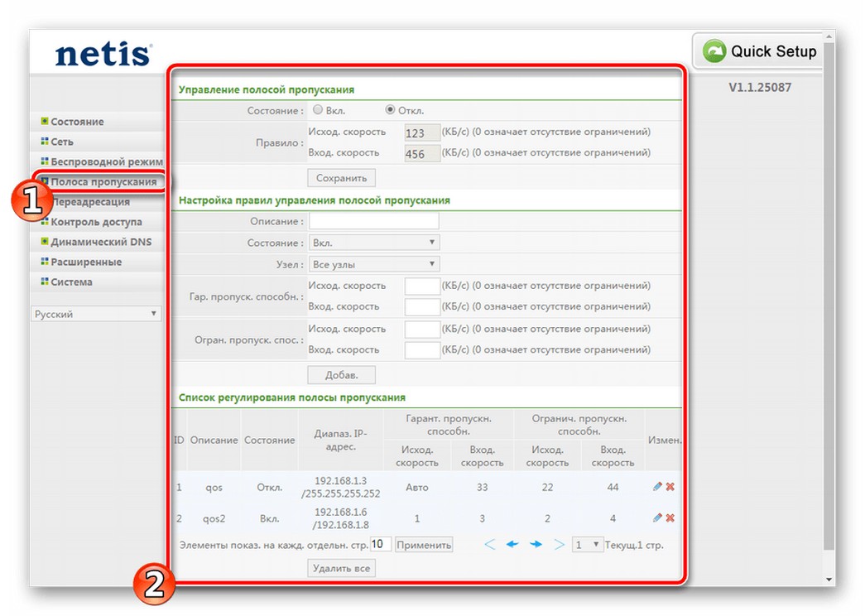Click guaranteed bandwidth Вход. скорость field
The width and height of the screenshot is (865, 616).
tap(423, 306)
